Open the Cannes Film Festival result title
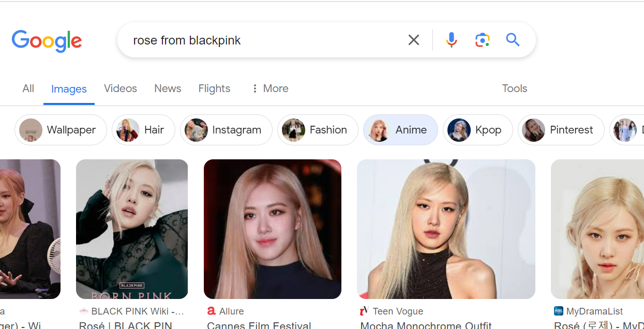 (x=259, y=325)
